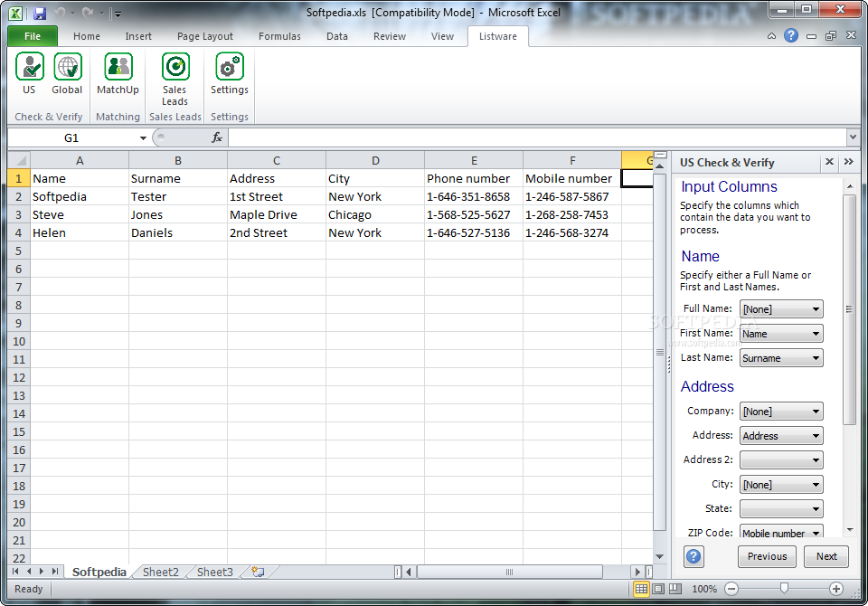Select the cell containing Daniels
Screen dimensions: 868x606
178,233
